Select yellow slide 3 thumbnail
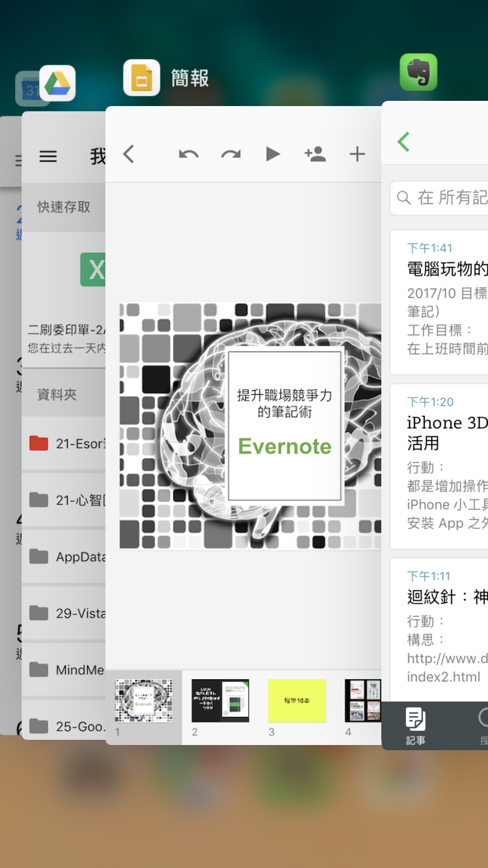The width and height of the screenshot is (488, 868). tap(297, 700)
